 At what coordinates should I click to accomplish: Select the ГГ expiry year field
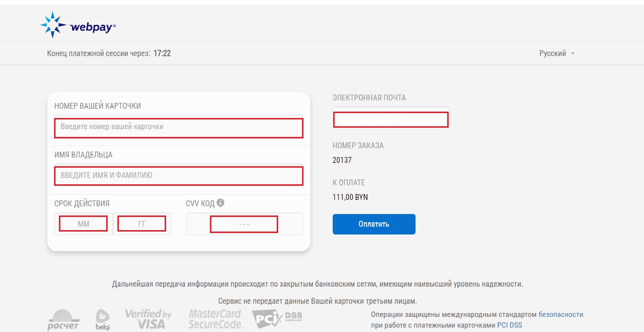pyautogui.click(x=142, y=223)
